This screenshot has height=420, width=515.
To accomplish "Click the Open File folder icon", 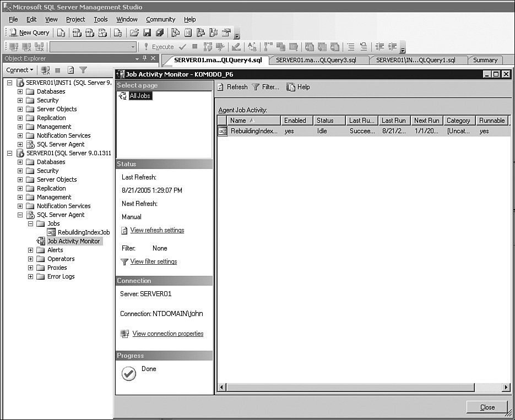I will [x=134, y=32].
